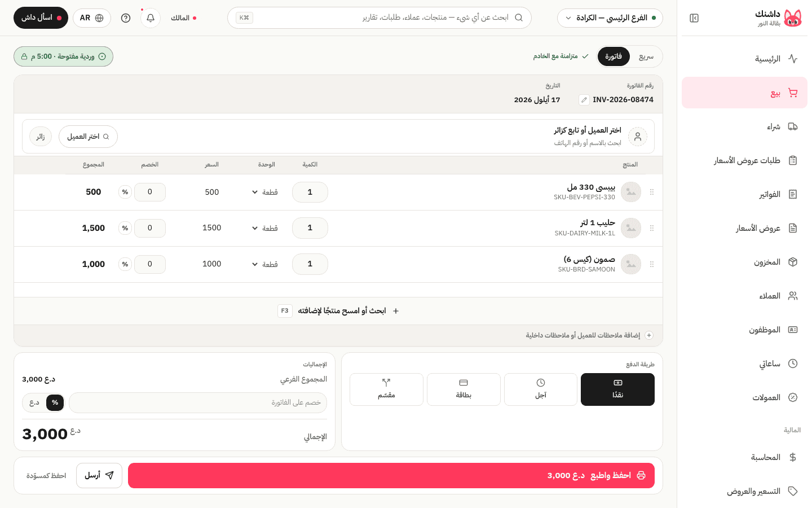Click بيبسي 330 مل product image thumbnail
Screen dimensions: 812x508
tap(631, 192)
